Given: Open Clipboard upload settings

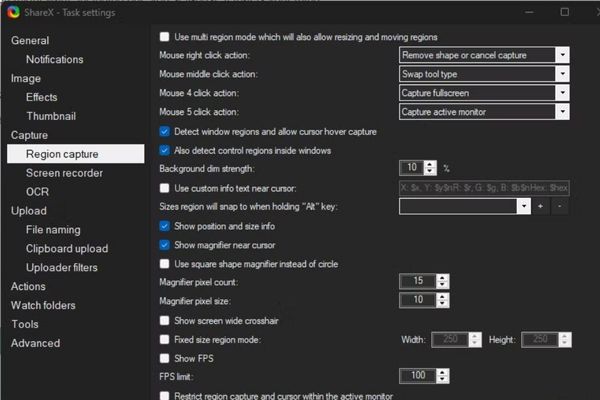Looking at the screenshot, I should click(67, 249).
